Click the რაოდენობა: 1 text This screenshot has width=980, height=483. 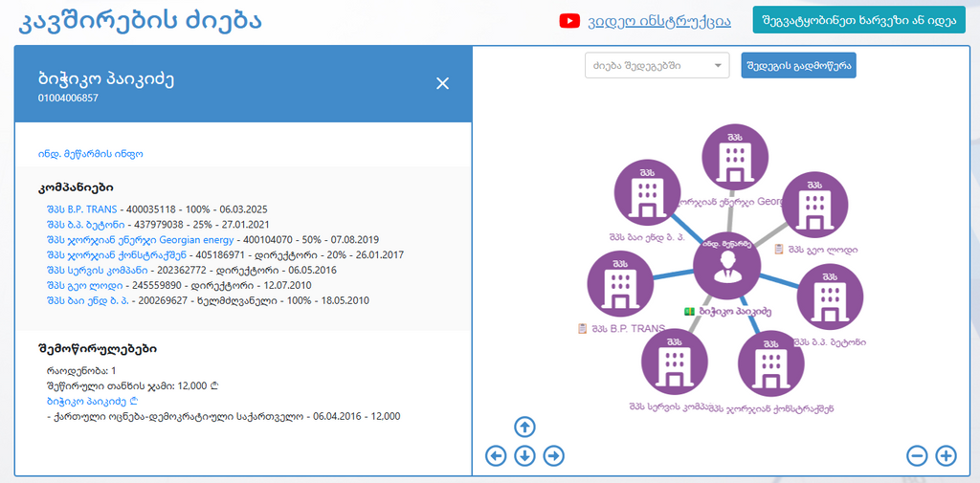81,370
